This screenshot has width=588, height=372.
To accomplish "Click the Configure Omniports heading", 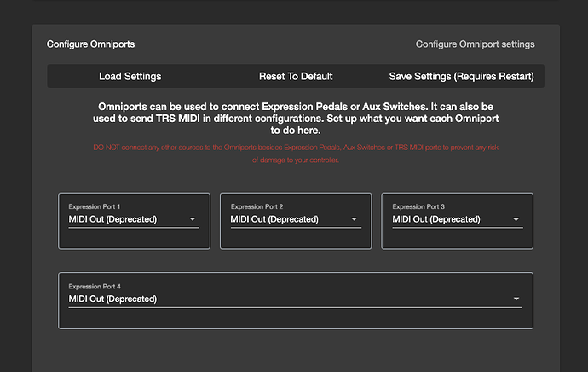I will coord(90,44).
